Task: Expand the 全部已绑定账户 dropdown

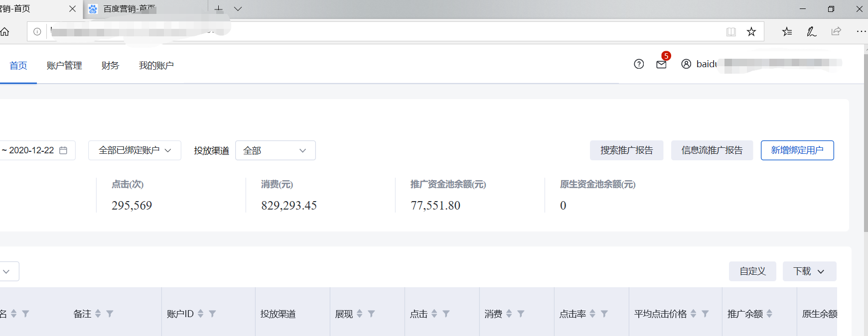Action: pyautogui.click(x=135, y=150)
